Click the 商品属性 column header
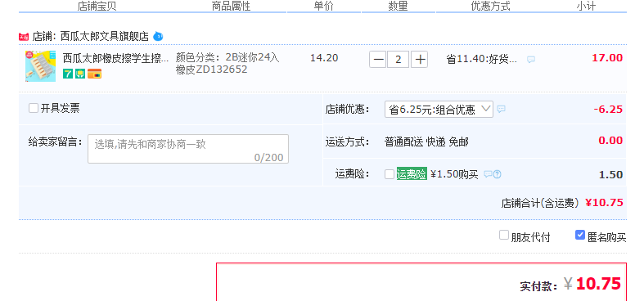 click(x=231, y=6)
